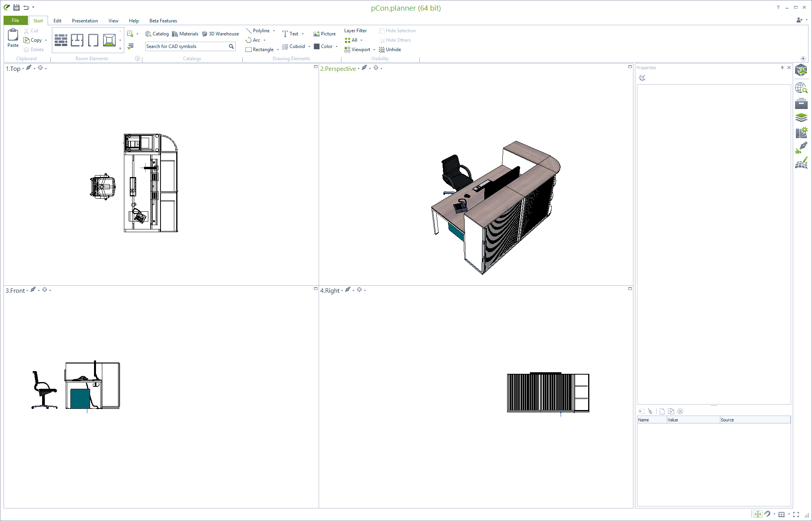Save the plan from quick access toolbar
This screenshot has width=812, height=521.
pyautogui.click(x=17, y=7)
